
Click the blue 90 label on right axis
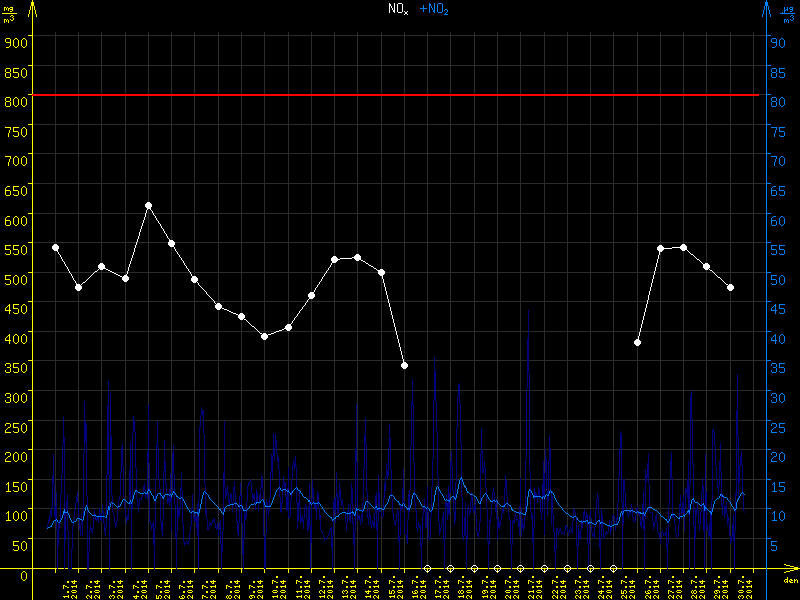[775, 42]
